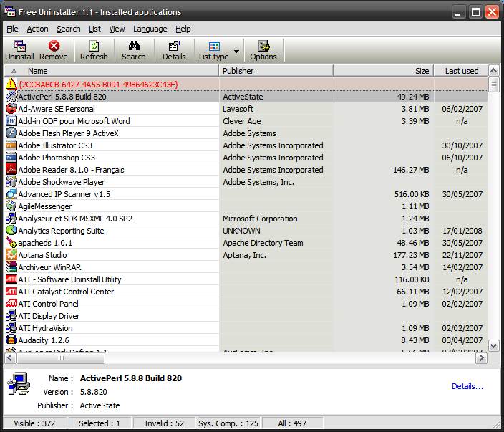Click warning icon of invalid GUID entry
This screenshot has width=504, height=432.
pos(11,84)
